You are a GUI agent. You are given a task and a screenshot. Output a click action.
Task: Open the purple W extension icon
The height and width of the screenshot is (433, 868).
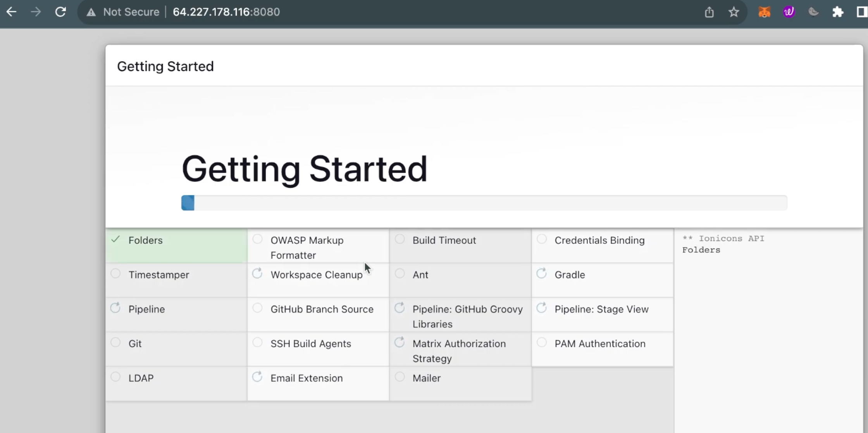tap(789, 12)
